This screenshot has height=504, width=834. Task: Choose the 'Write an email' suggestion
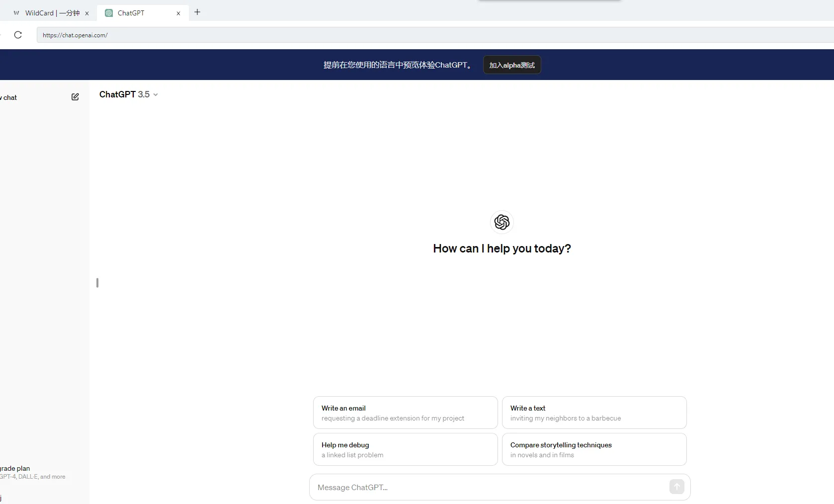pyautogui.click(x=405, y=413)
